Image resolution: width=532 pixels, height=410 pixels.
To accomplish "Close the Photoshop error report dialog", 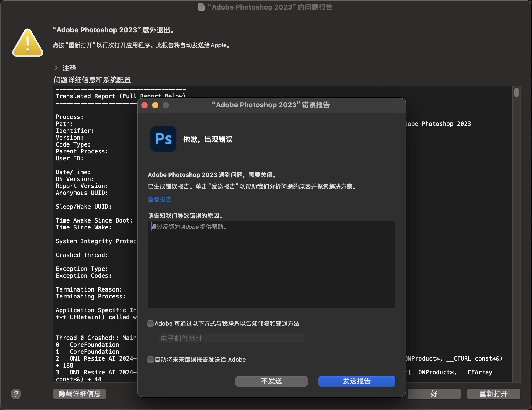I will coord(145,105).
